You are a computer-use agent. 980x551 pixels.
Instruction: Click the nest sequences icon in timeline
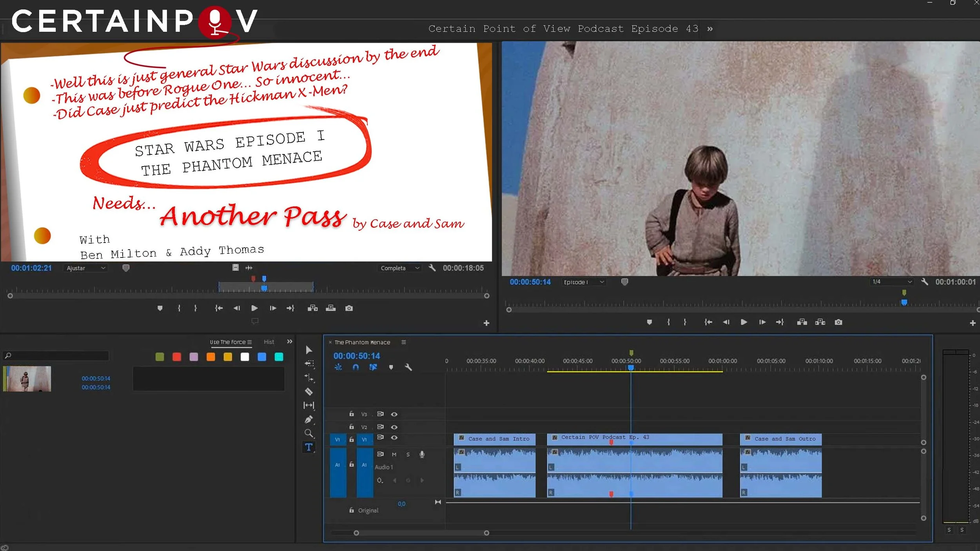tap(338, 367)
